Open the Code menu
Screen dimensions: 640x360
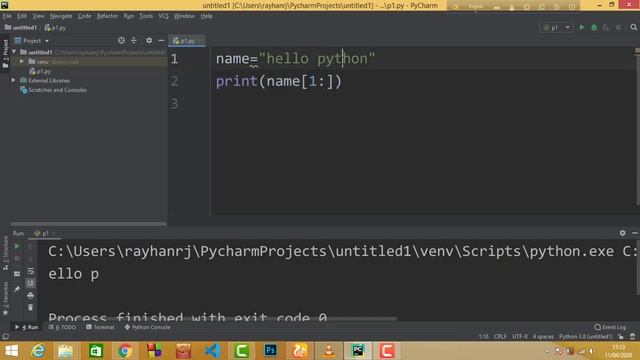tap(84, 16)
